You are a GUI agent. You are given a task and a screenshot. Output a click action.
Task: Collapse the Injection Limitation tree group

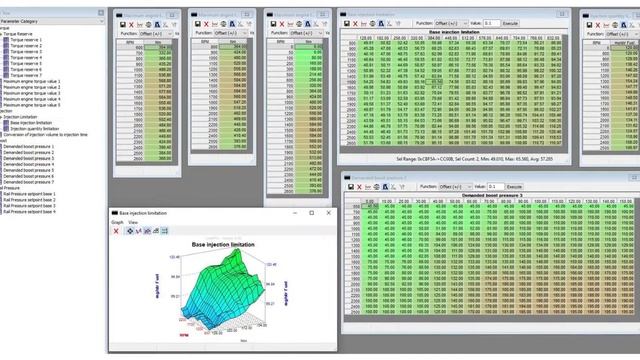click(1, 117)
